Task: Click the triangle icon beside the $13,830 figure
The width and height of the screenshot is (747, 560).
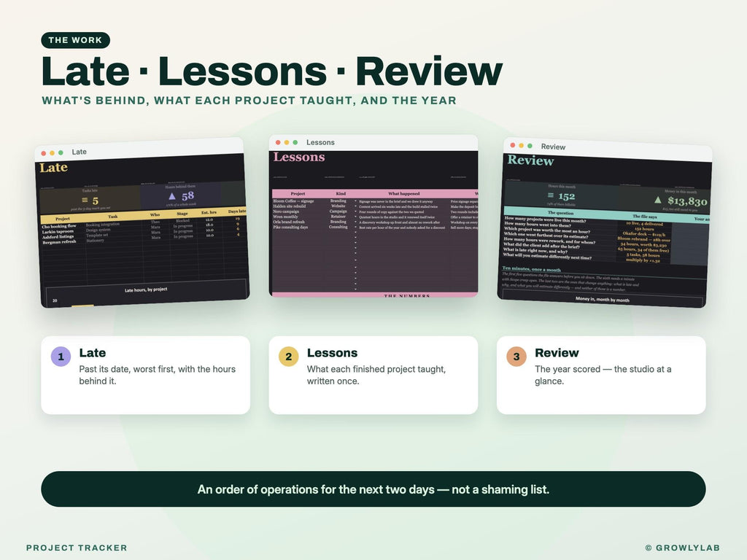Action: (x=658, y=200)
